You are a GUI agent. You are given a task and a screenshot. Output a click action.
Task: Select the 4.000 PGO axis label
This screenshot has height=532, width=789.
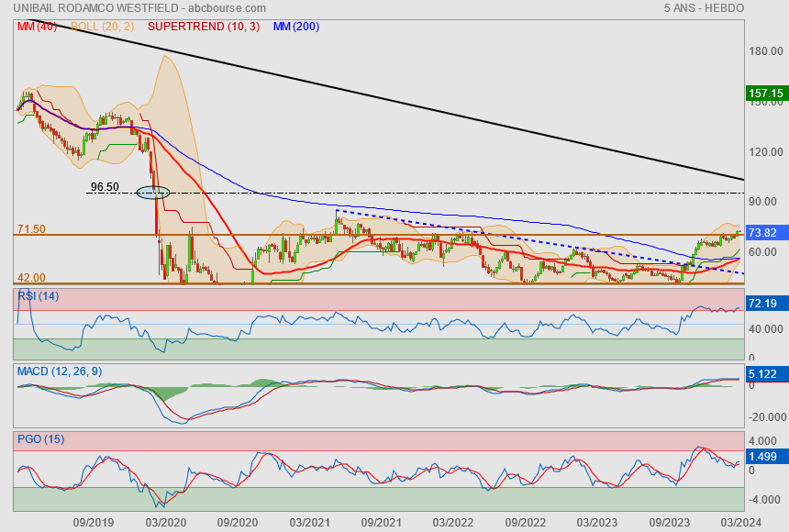[762, 441]
